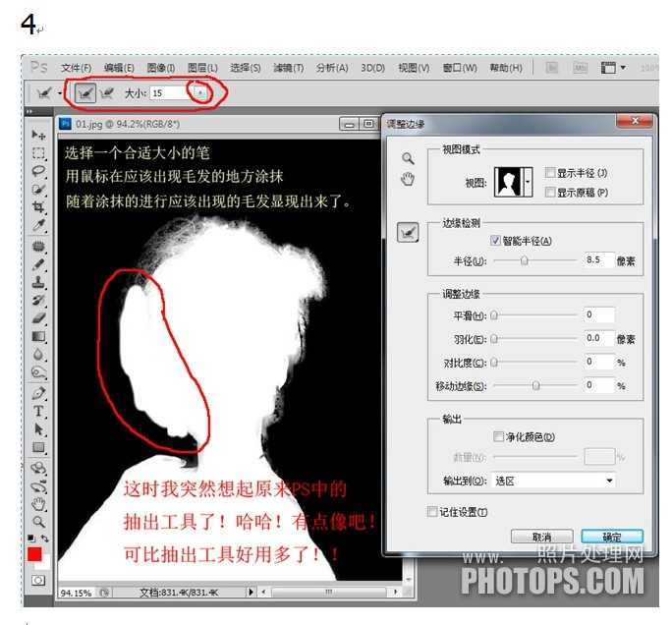Viewport: 672px width, 625px height.
Task: Open the 视图 view mode dropdown
Action: (528, 182)
